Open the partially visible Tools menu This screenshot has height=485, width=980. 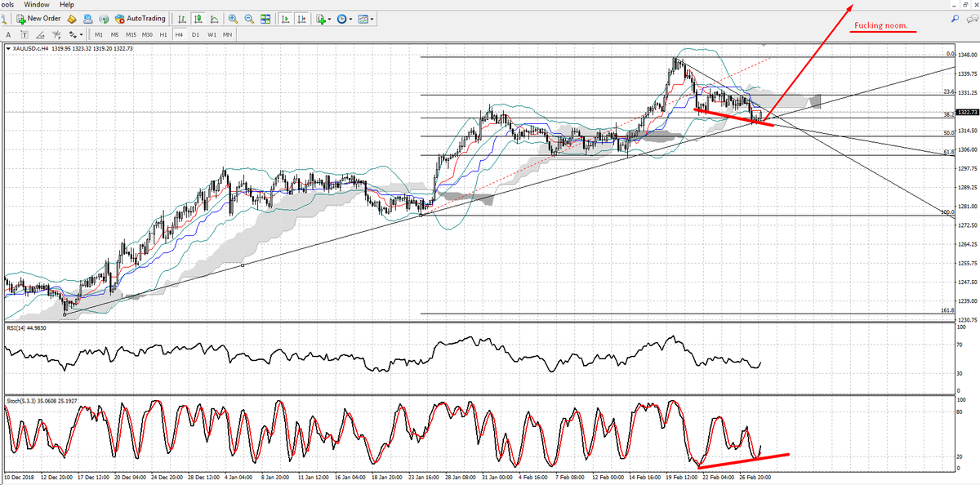[6, 4]
